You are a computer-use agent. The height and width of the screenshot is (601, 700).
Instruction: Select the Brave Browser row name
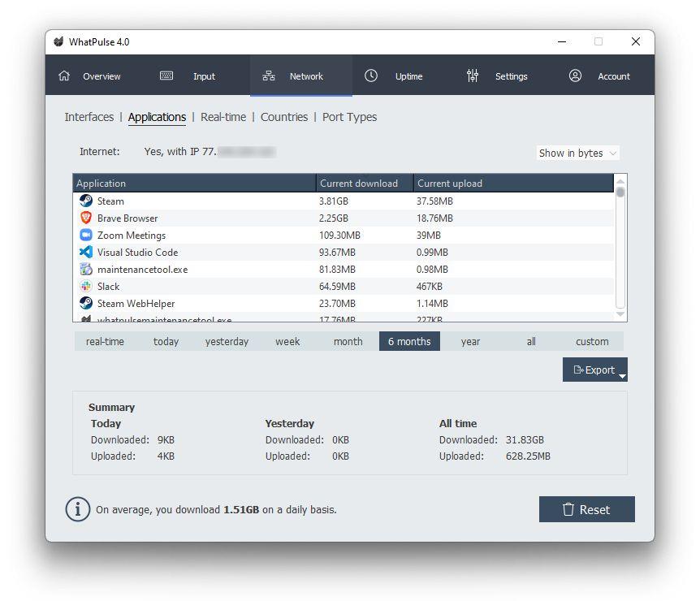coord(127,218)
